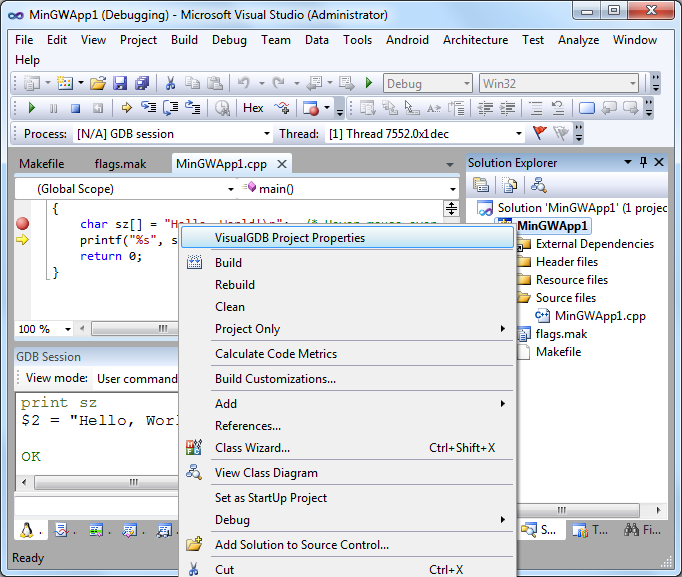Click the Break All pause icon
682x577 pixels.
pyautogui.click(x=53, y=108)
